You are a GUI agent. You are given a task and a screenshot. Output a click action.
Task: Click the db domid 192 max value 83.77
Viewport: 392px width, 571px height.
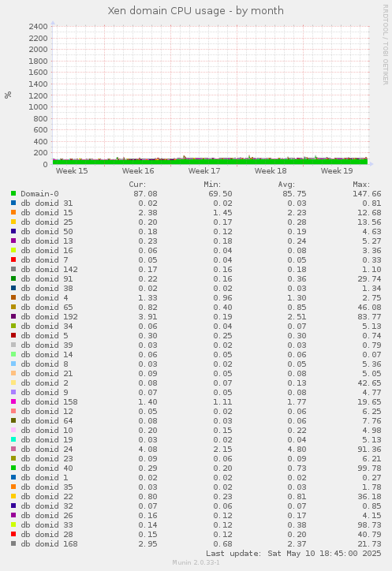(x=369, y=317)
